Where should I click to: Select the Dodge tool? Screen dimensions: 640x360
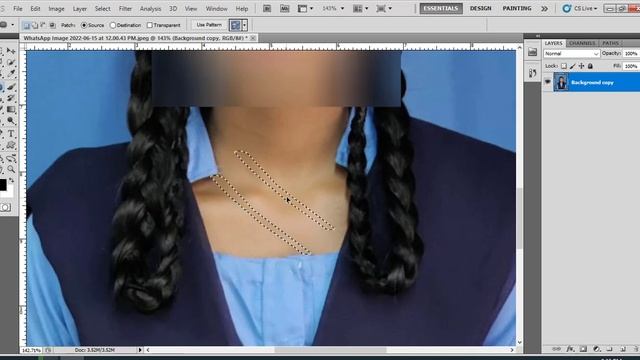click(11, 121)
